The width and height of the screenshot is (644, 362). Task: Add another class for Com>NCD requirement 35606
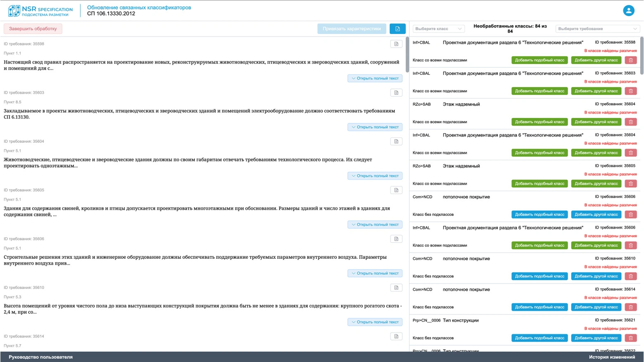click(x=596, y=215)
